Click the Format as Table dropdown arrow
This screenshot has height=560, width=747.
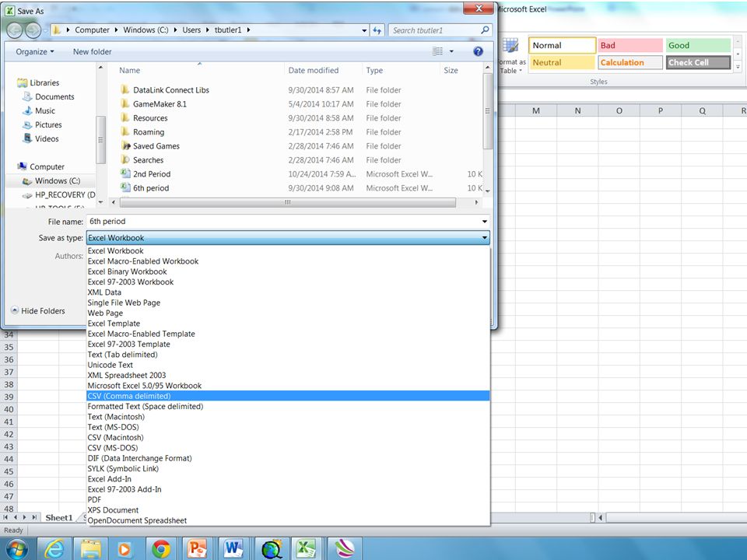[x=521, y=71]
